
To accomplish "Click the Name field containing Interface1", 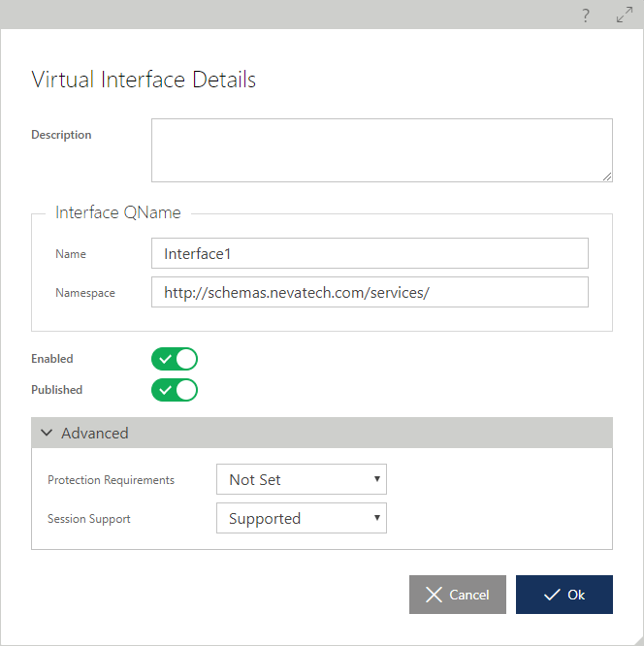I will (370, 253).
